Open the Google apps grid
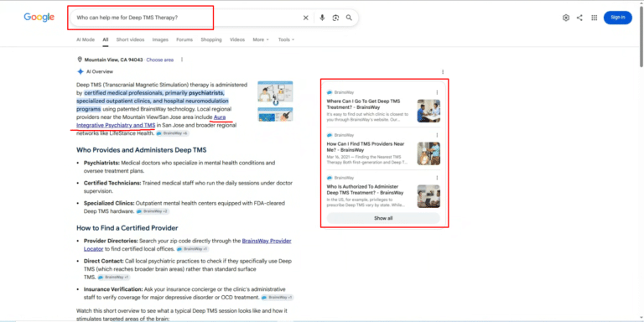The image size is (644, 322). (x=594, y=18)
